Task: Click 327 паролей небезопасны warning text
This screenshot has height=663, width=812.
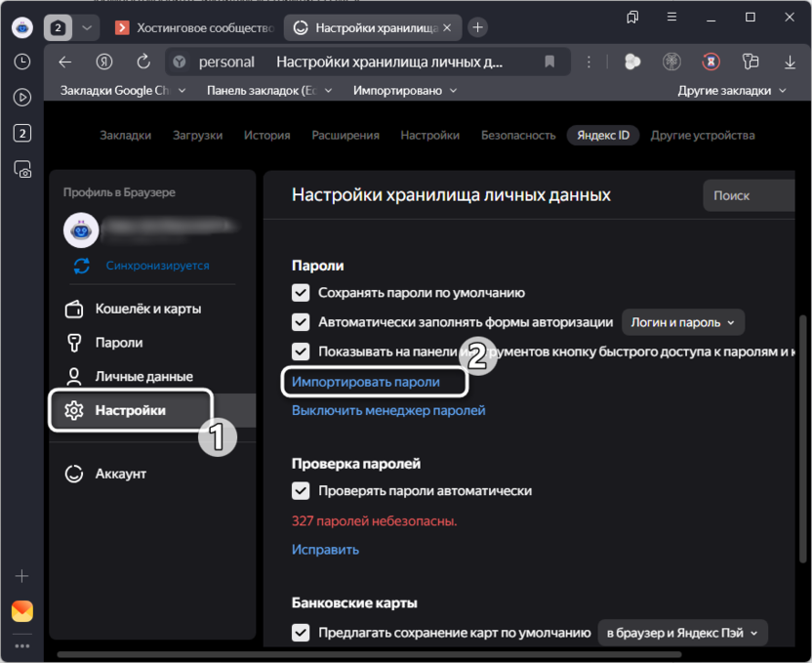Action: [374, 521]
